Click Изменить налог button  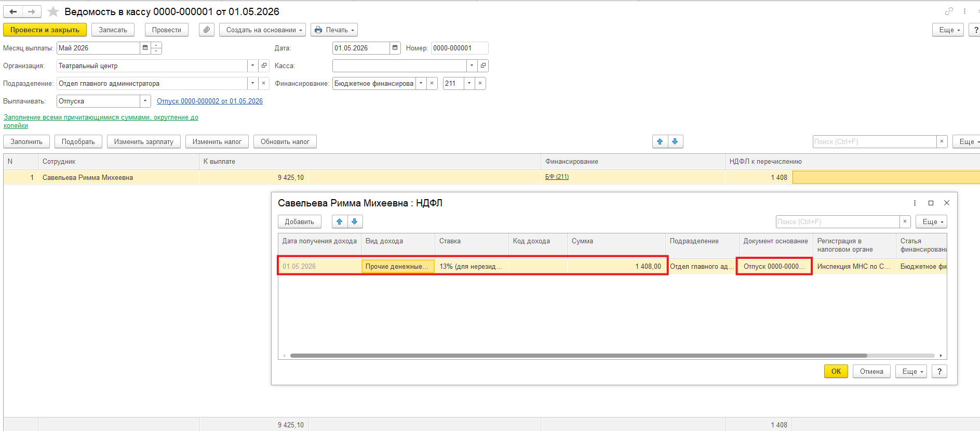(217, 141)
